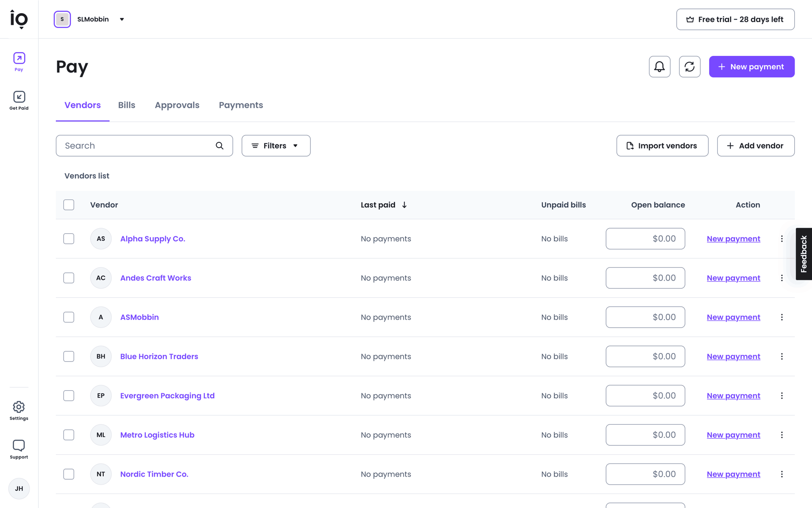Check the Nordic Timber Co. checkbox
This screenshot has height=508, width=812.
(x=69, y=474)
